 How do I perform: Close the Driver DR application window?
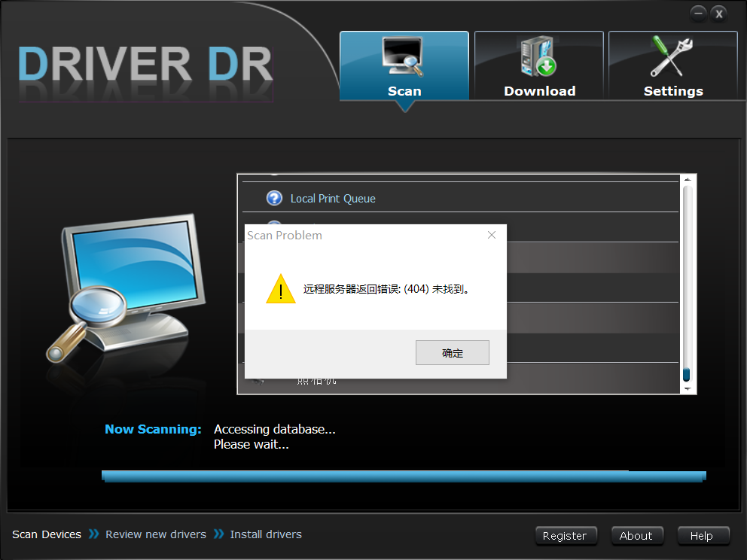[x=719, y=14]
